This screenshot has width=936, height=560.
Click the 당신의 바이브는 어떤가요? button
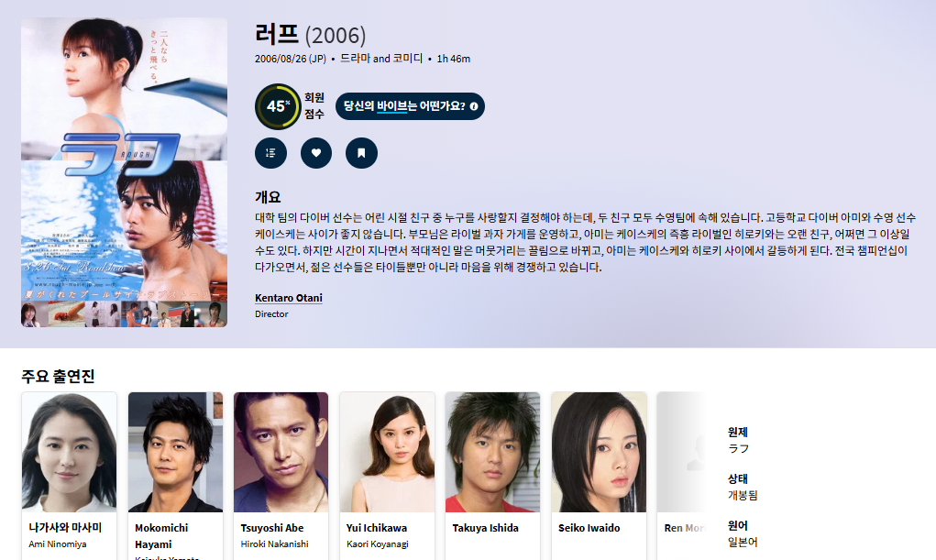[x=410, y=106]
